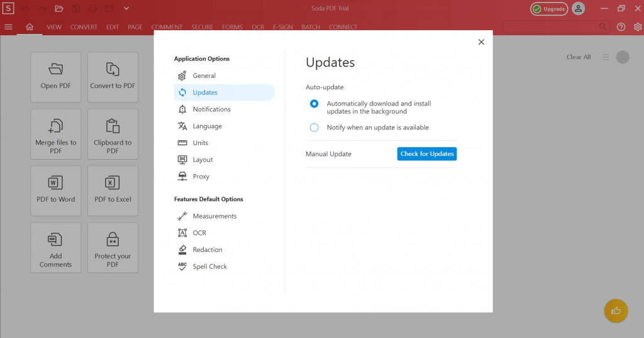Screen dimensions: 644x338
Task: Open the VIEW tab
Action: tap(54, 27)
